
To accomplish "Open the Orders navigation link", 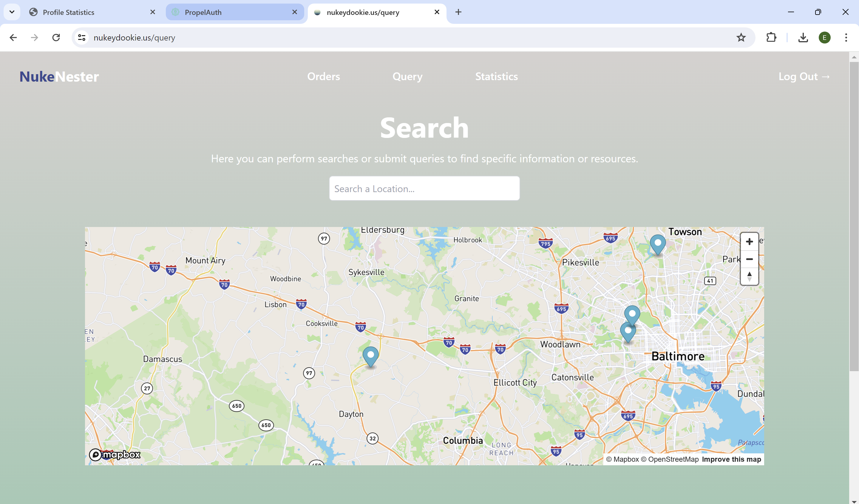I will point(323,76).
